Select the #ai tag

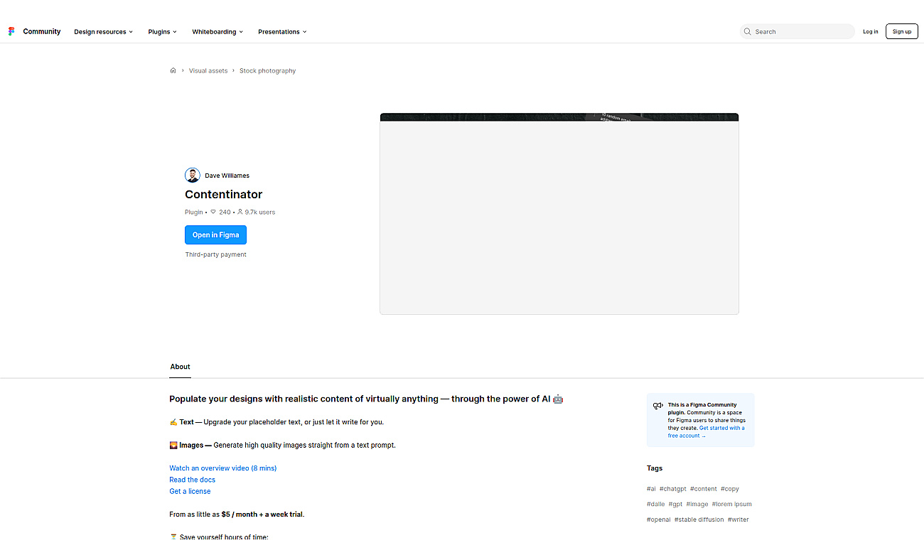[651, 489]
